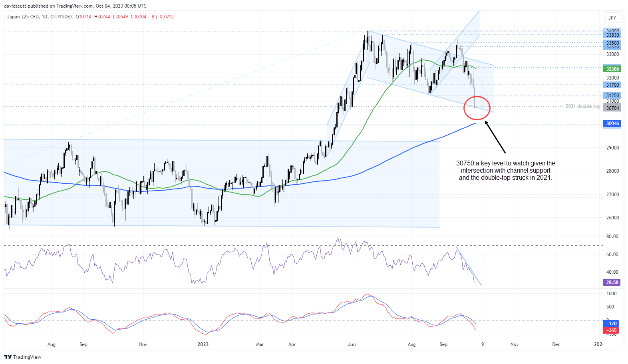The width and height of the screenshot is (628, 364).
Task: Click the RSI value label 28.58
Action: [612, 282]
